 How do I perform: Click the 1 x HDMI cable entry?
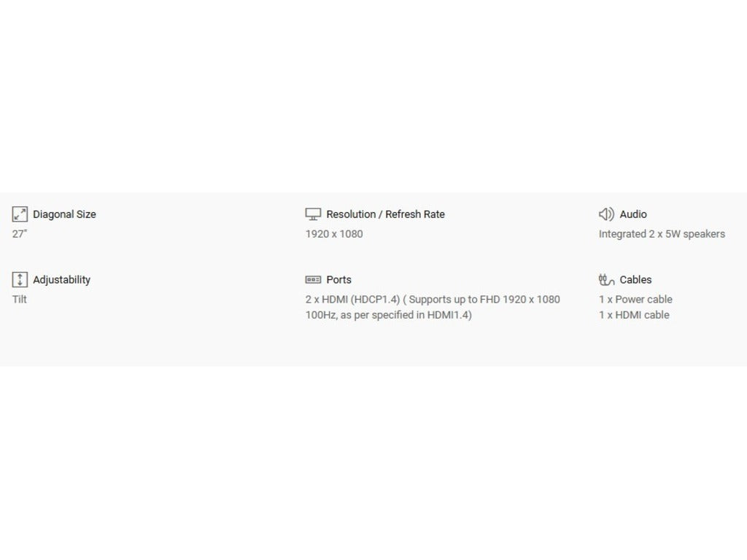(634, 315)
